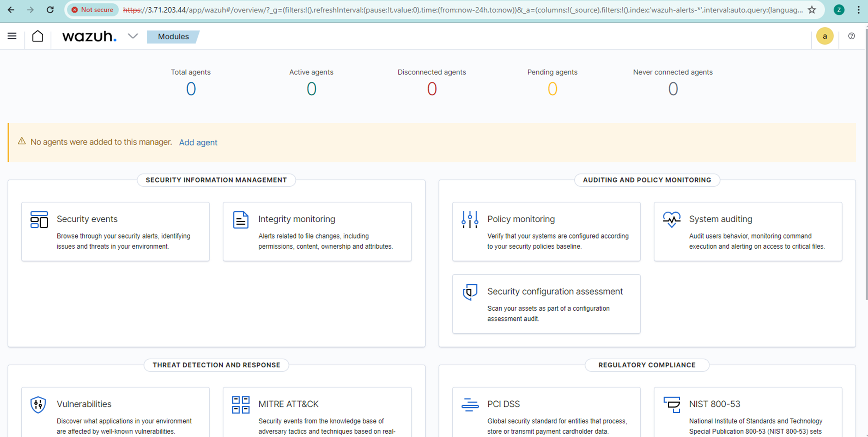Expand the wazuh menu dropdown chevron
Viewport: 868px width, 437px height.
pyautogui.click(x=133, y=36)
